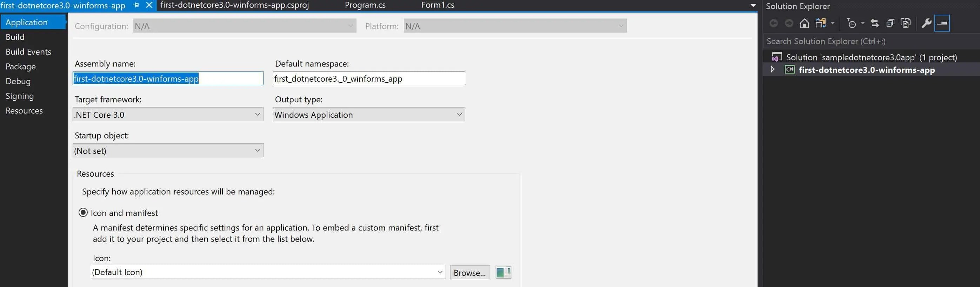
Task: Click the Back arrow in Solution Explorer
Action: coord(773,23)
